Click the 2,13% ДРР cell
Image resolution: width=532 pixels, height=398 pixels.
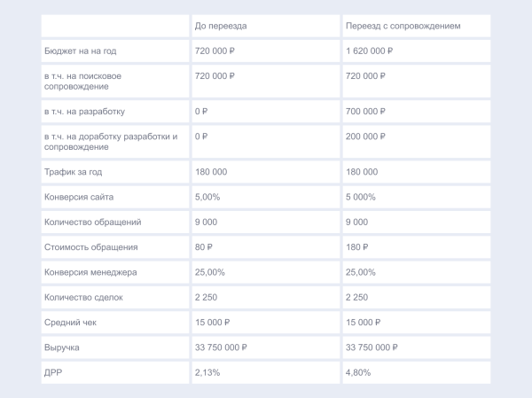coord(208,372)
